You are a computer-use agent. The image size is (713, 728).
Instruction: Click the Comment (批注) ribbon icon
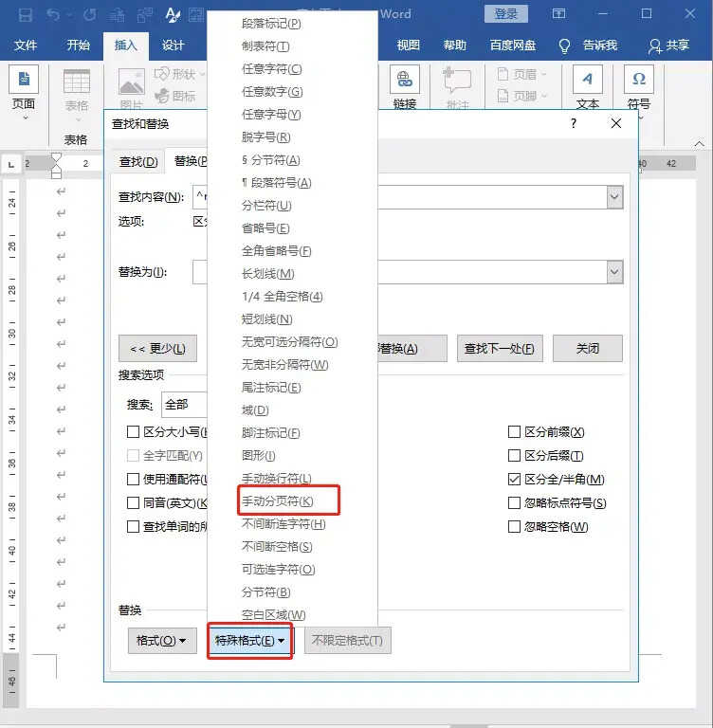(457, 80)
